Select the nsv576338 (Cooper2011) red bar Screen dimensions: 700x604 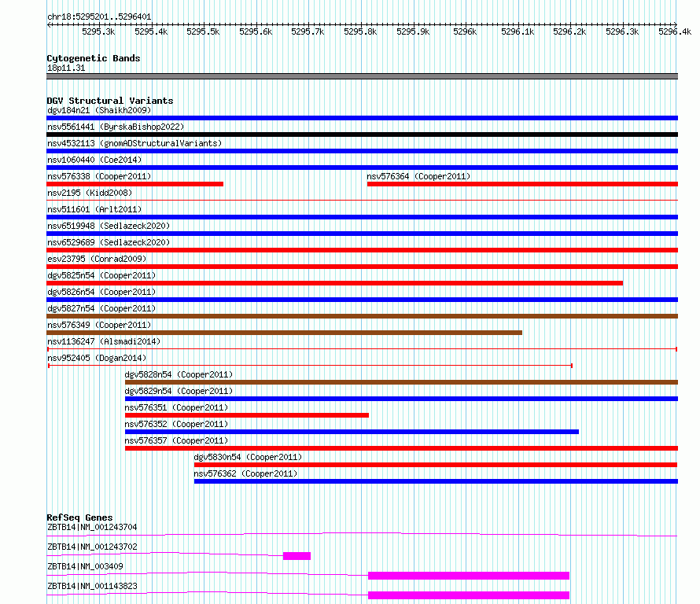(134, 184)
